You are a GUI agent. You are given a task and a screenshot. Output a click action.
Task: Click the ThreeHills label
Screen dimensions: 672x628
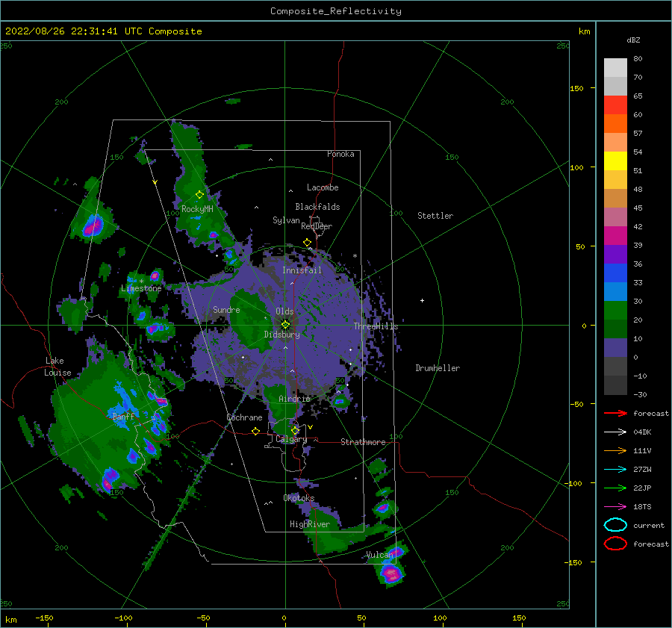[376, 326]
